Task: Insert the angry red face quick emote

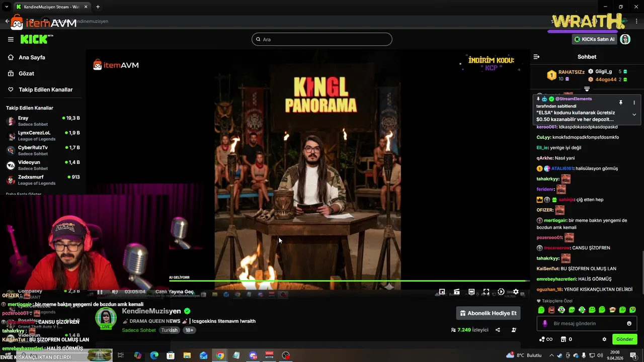Action: pyautogui.click(x=551, y=310)
